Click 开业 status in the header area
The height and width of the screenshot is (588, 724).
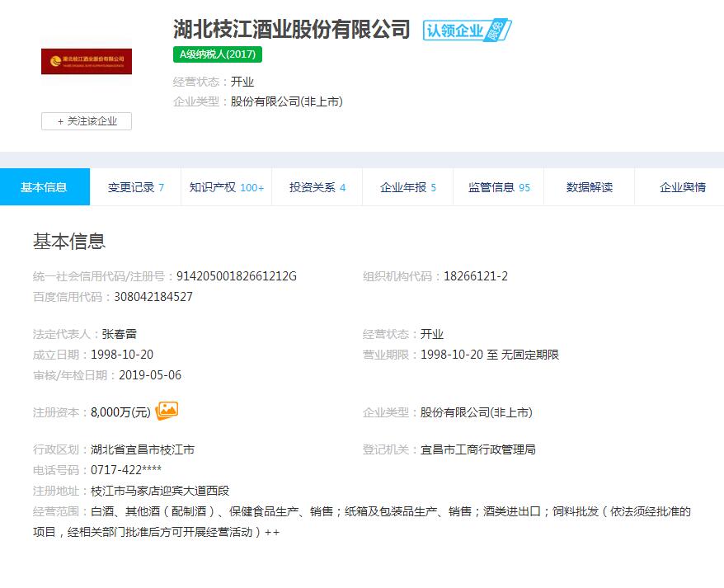click(x=242, y=82)
